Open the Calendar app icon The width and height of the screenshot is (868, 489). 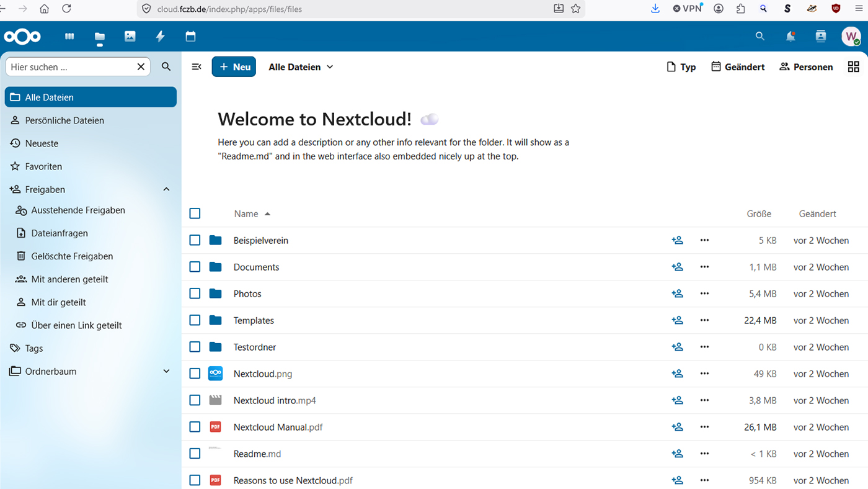(190, 37)
